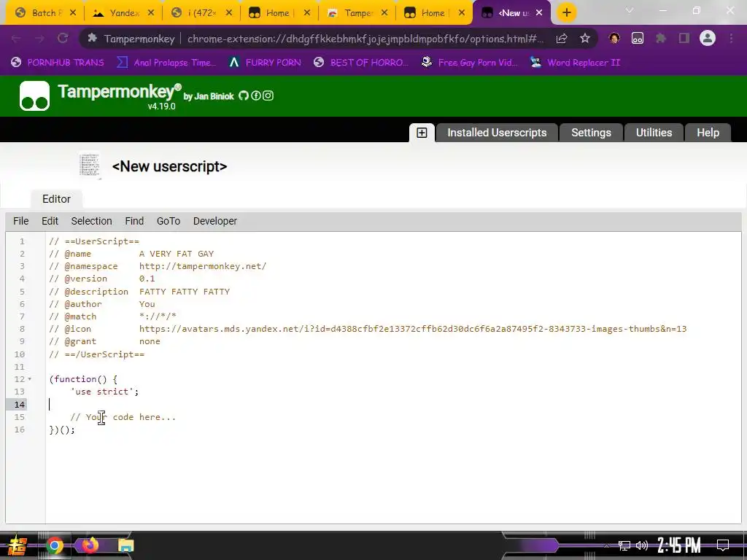
Task: Close the Batch browser tab
Action: [73, 13]
